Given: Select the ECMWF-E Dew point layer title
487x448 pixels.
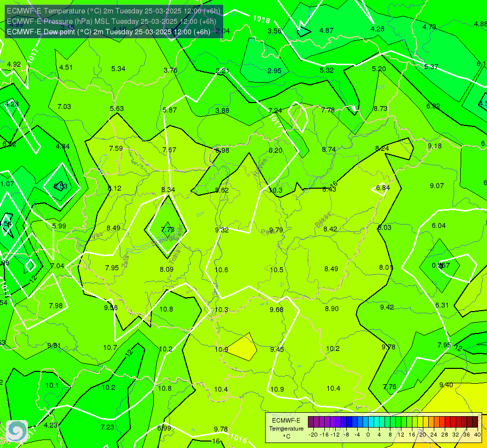Looking at the screenshot, I should [x=108, y=32].
